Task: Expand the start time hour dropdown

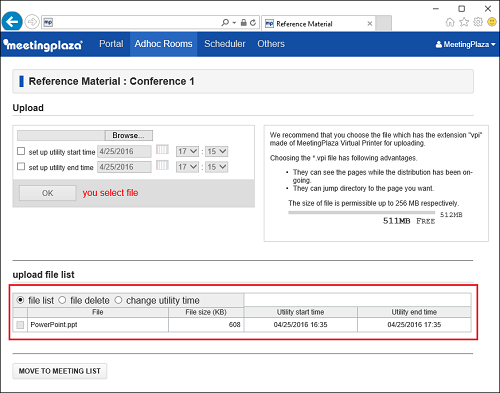Action: [187, 151]
